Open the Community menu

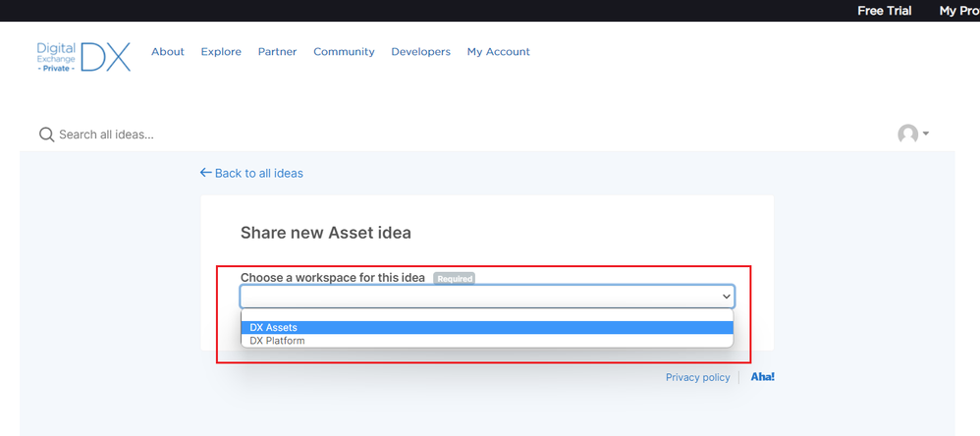(344, 52)
